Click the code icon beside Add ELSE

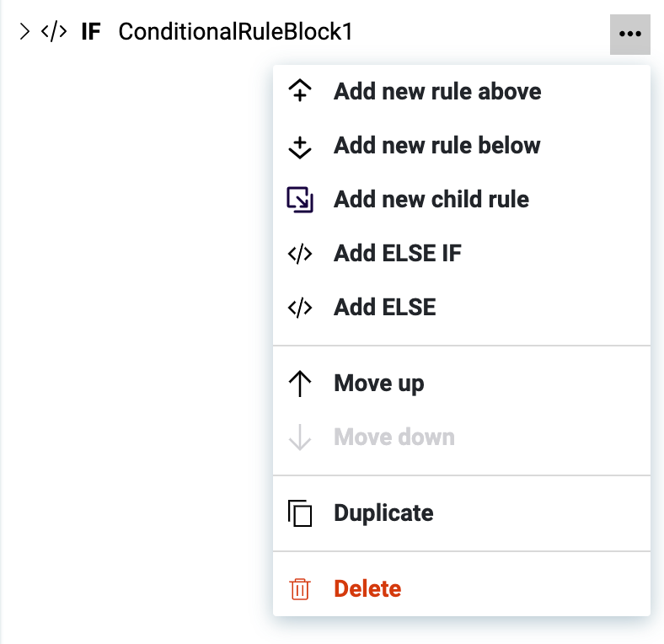pos(300,308)
